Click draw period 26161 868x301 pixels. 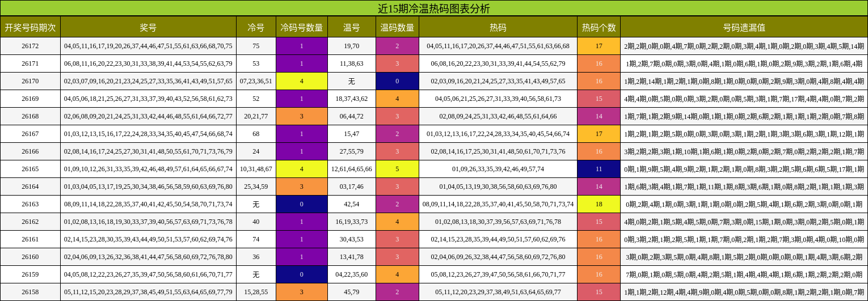click(x=30, y=239)
